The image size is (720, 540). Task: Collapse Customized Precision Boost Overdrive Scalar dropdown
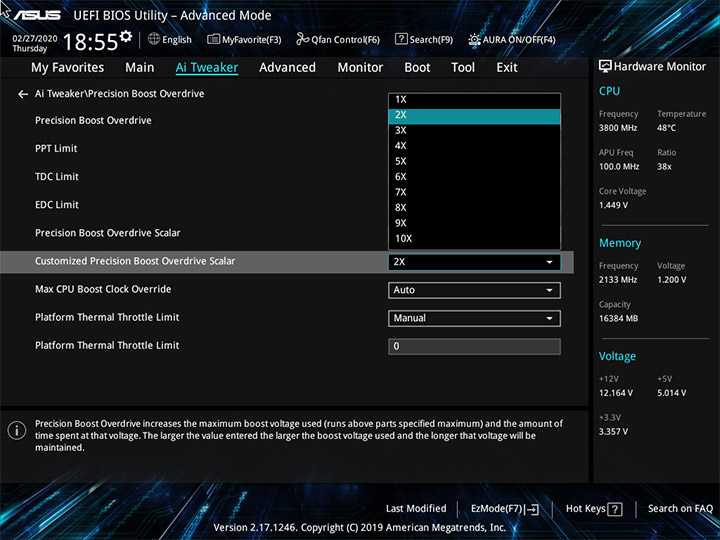click(x=474, y=262)
